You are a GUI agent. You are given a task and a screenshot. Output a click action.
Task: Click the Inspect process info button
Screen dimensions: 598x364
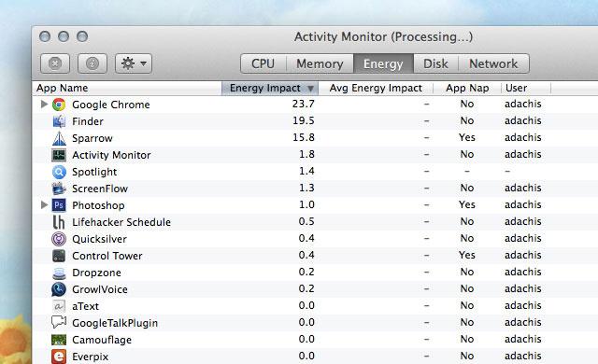pos(93,63)
